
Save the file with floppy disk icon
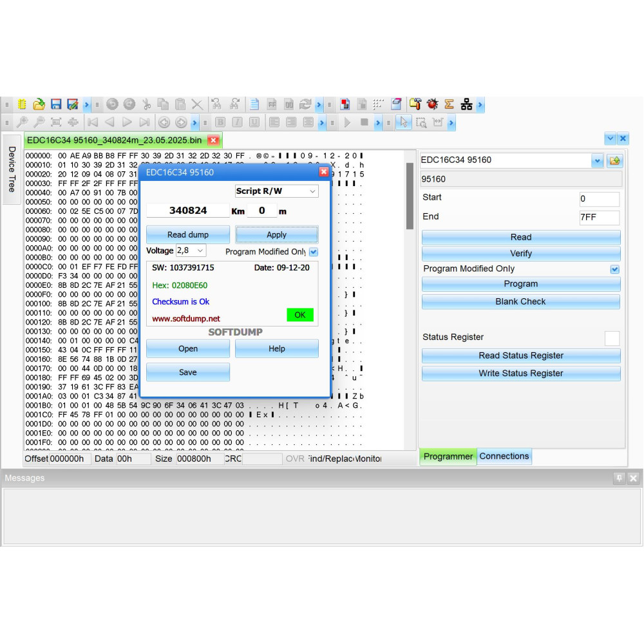tap(56, 104)
